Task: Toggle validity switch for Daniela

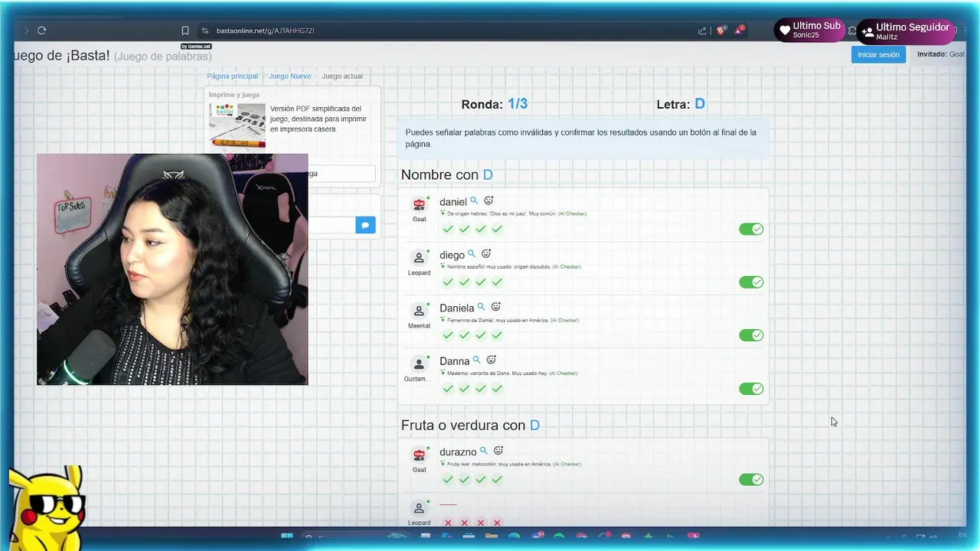Action: (751, 335)
